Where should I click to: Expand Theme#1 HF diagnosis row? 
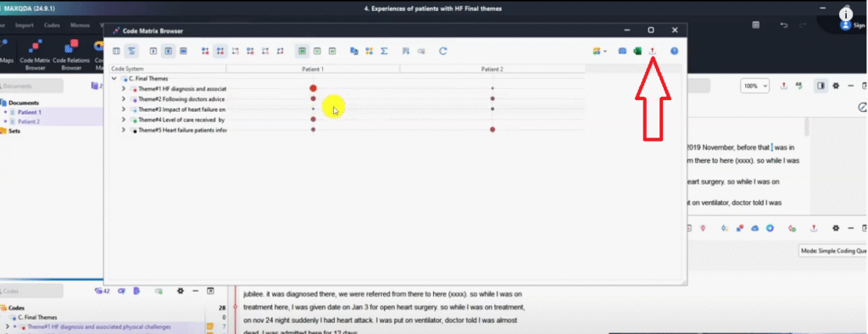pyautogui.click(x=124, y=89)
